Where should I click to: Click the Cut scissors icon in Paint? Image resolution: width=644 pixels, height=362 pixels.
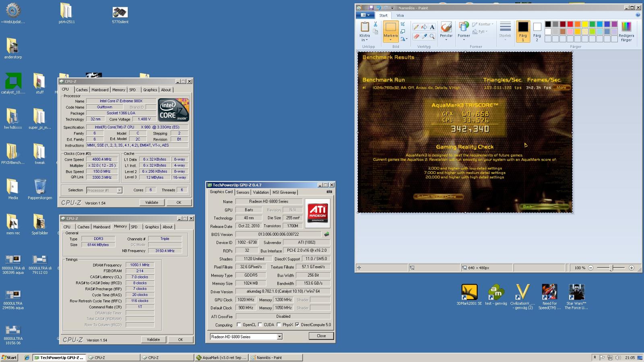tap(376, 24)
